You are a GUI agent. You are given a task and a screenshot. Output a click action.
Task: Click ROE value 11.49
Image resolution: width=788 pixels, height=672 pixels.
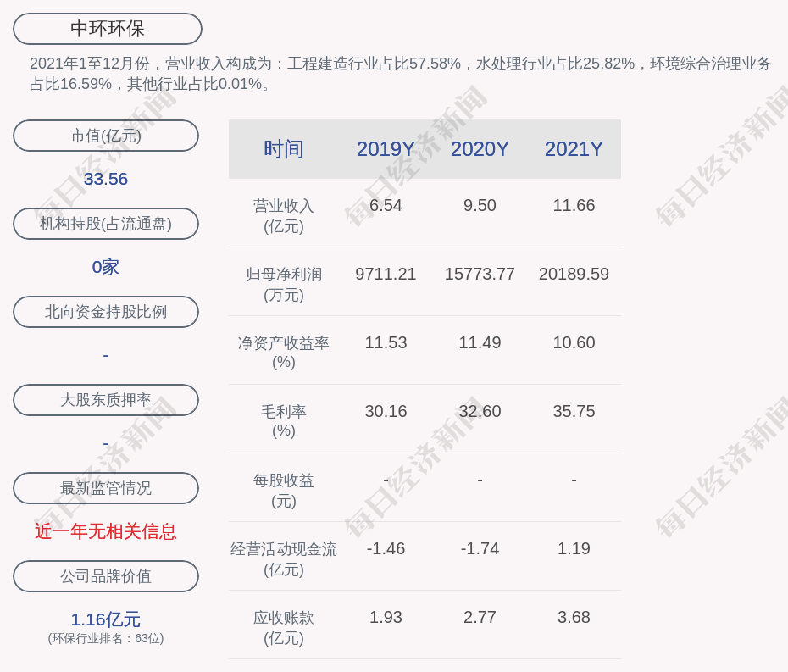[480, 343]
